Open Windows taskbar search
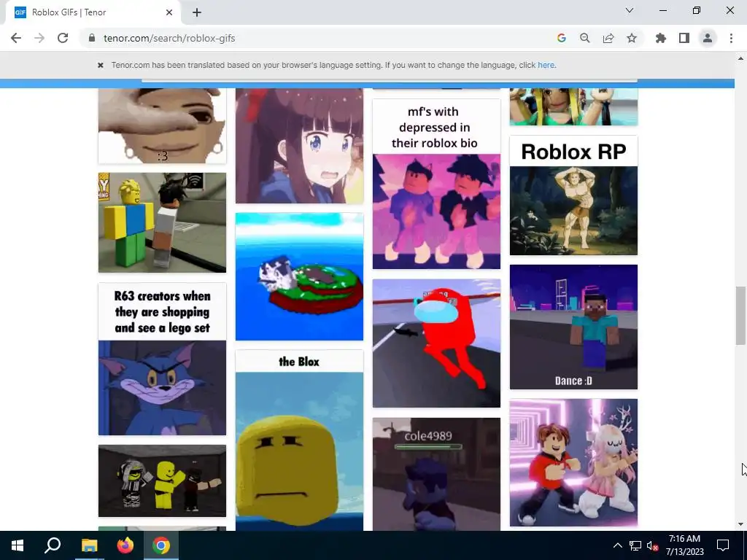Screen dimensions: 747x560 (53, 545)
